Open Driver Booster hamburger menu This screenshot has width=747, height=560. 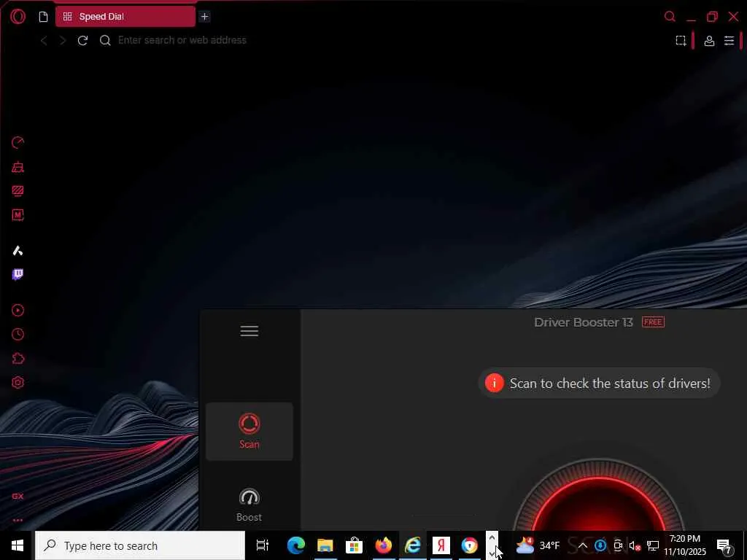coord(249,331)
